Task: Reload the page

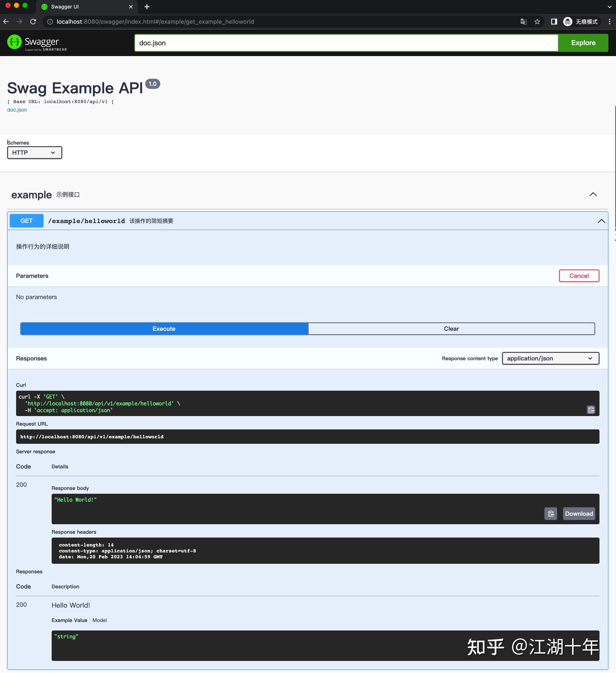Action: tap(33, 21)
